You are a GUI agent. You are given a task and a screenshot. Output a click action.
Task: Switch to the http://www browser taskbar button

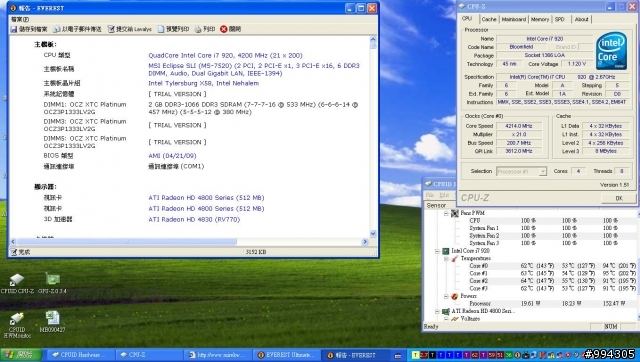pos(218,355)
